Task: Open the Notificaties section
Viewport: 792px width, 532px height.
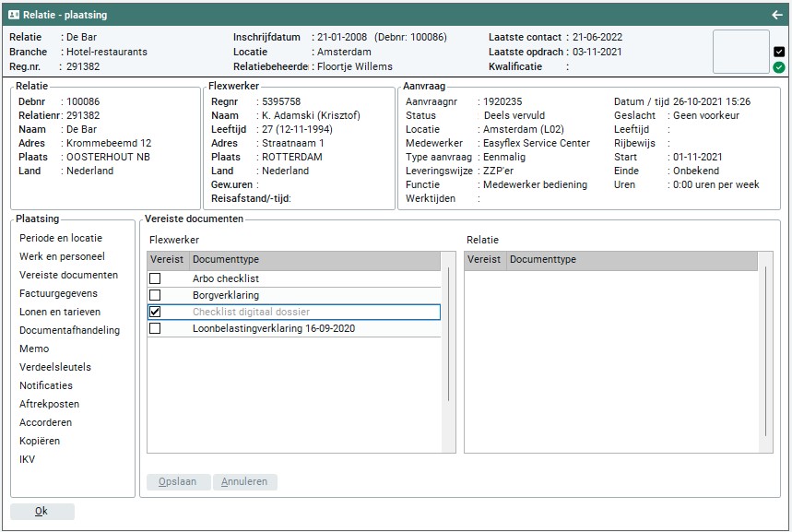Action: click(x=46, y=385)
